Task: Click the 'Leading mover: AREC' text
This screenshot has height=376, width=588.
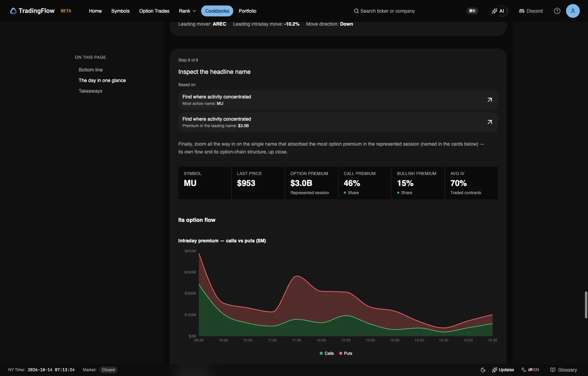Action: (x=202, y=24)
